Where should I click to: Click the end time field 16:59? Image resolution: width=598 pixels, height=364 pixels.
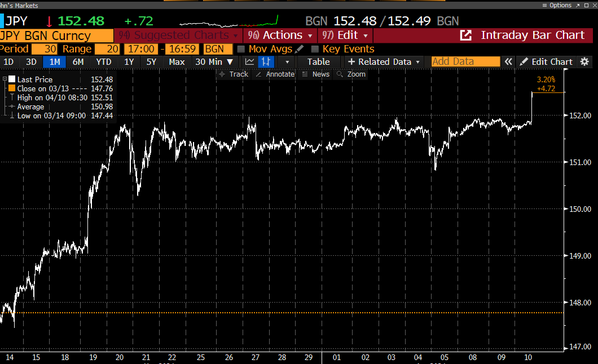pyautogui.click(x=182, y=49)
